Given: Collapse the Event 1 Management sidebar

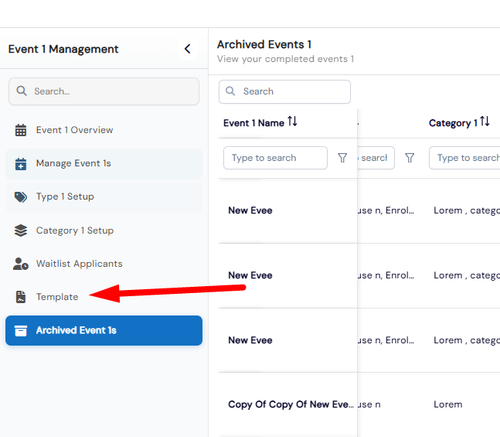Looking at the screenshot, I should click(188, 49).
